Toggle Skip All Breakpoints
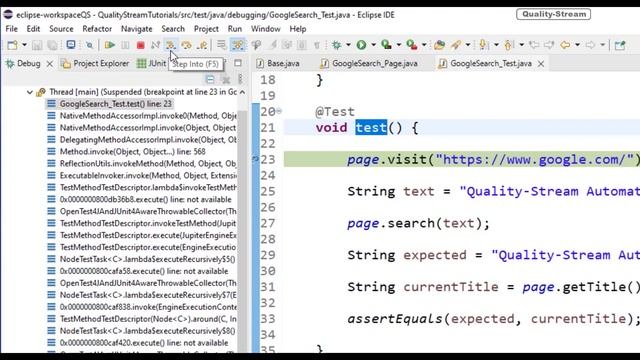This screenshot has width=640, height=360. [89, 45]
